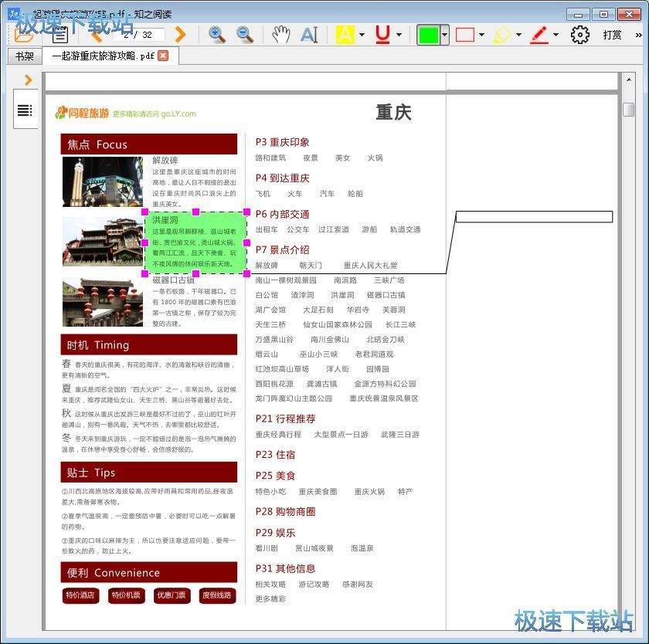Pick the green filled rectangle swatch
649x644 pixels.
click(x=428, y=35)
